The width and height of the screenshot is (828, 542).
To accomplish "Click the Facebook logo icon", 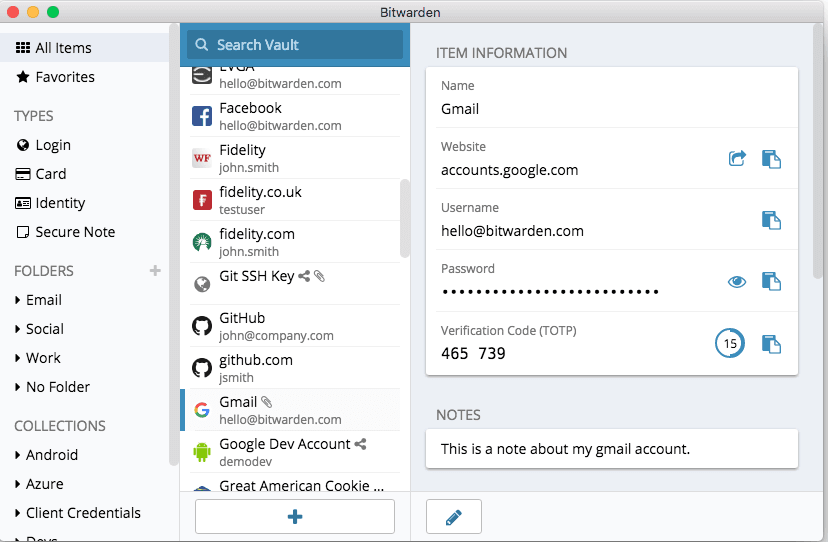I will click(202, 116).
